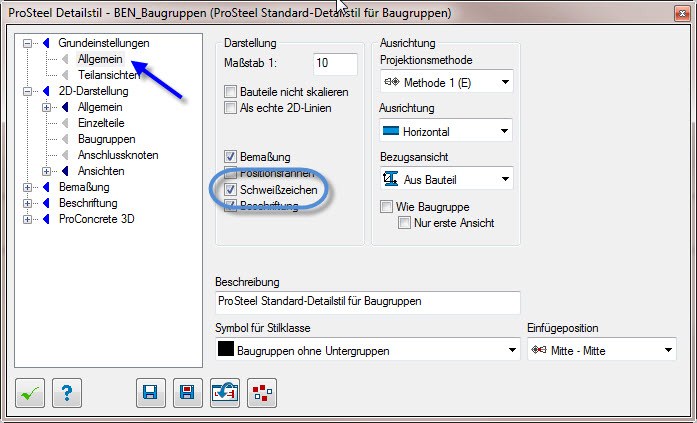Viewport: 697px width, 423px height.
Task: Expand the Beschriftung tree node
Action: (28, 203)
